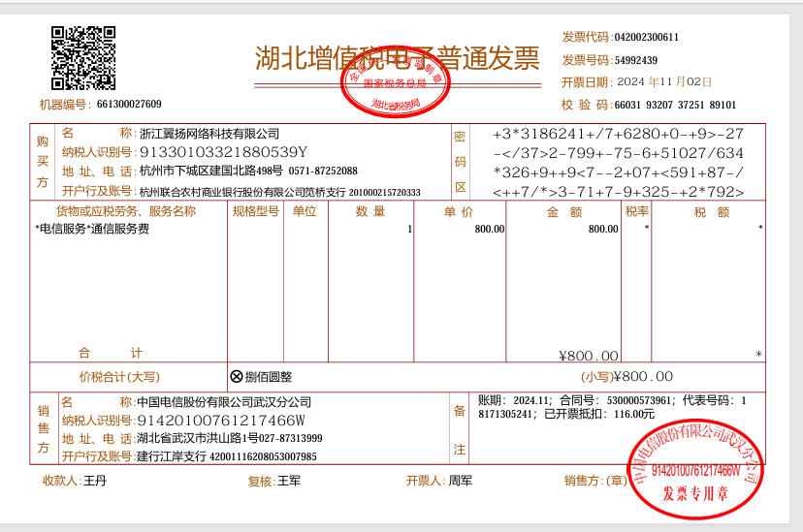Click the machine number 661300027609
The width and height of the screenshot is (803, 532).
[129, 105]
